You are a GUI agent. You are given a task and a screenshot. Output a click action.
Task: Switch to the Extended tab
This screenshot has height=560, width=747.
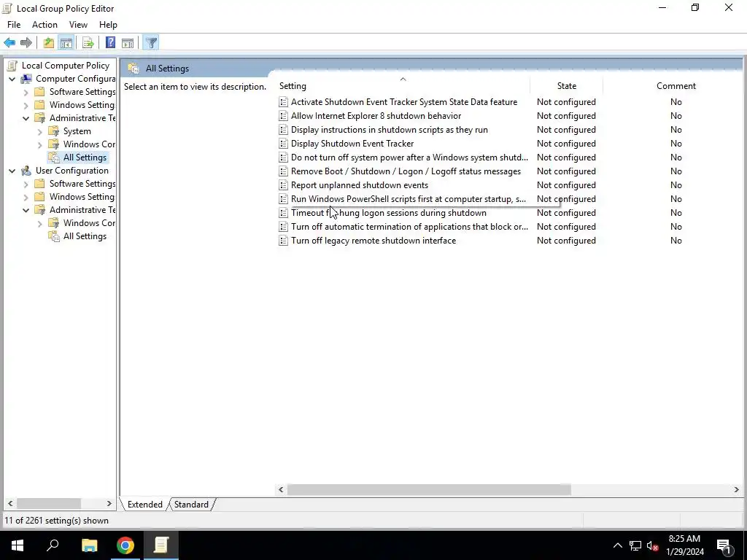145,505
